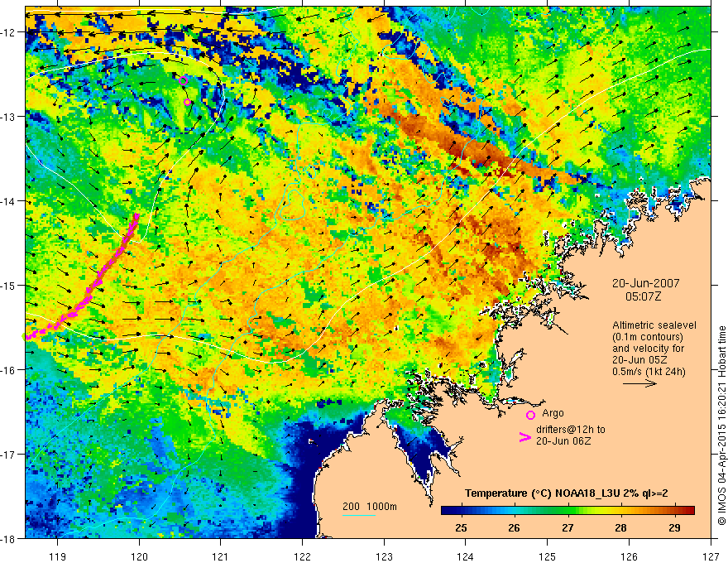The height and width of the screenshot is (563, 728).
Task: Click the 200 1000m depth contour label
Action: [x=370, y=507]
